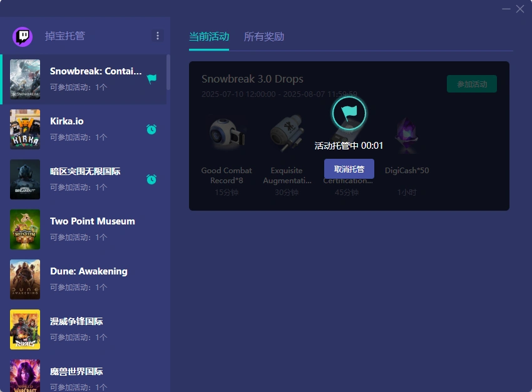Open the Dune: Awakening entry
532x392 pixels.
89,279
